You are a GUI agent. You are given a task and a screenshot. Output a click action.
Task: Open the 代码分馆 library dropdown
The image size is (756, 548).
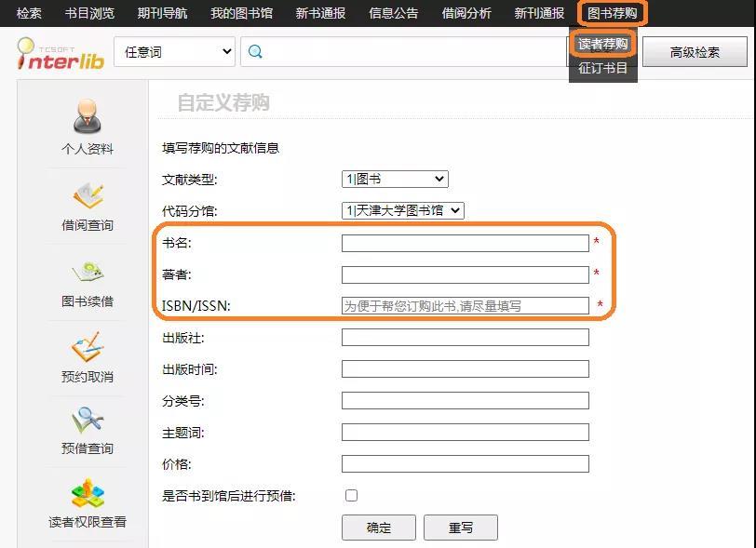(402, 210)
